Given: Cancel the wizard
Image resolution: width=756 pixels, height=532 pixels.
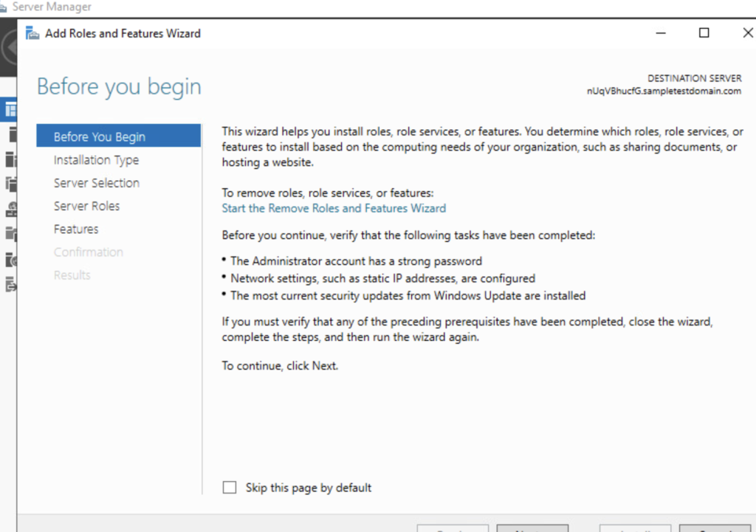Looking at the screenshot, I should (x=713, y=530).
